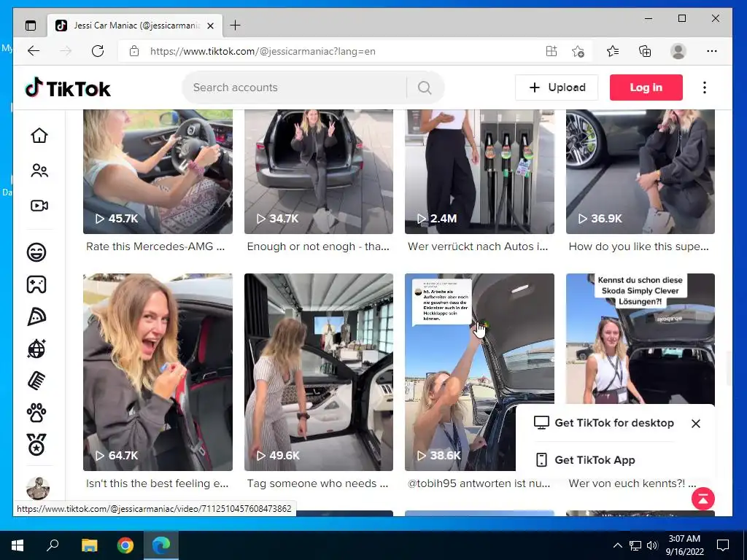Open the Skoda Simply Clever video thumbnail
This screenshot has height=560, width=747.
pos(640,338)
